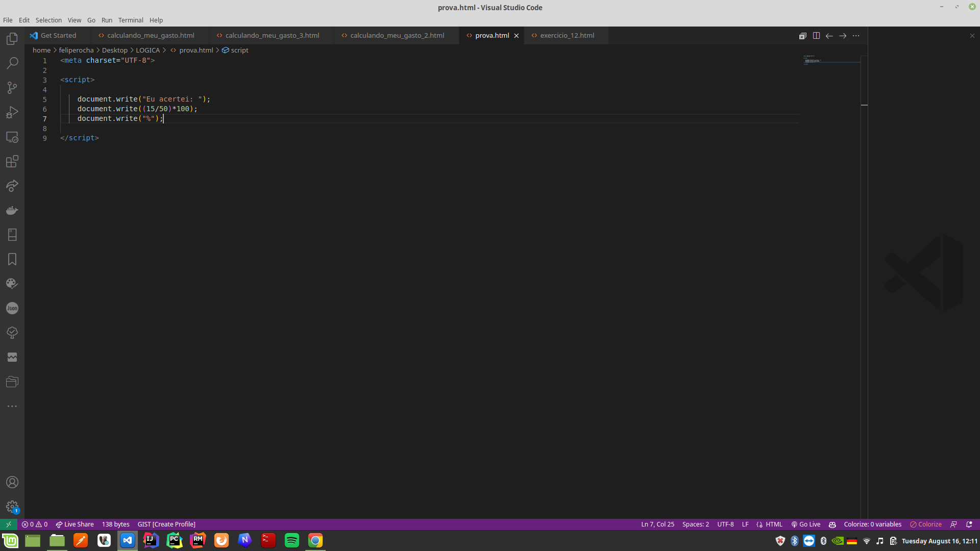Change UTF-8 encoding in status bar

(725, 524)
